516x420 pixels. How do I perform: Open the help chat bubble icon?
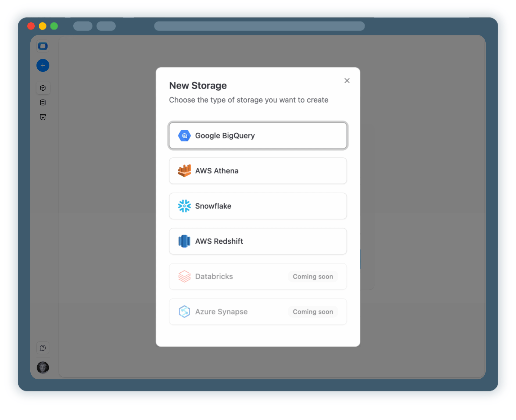43,348
